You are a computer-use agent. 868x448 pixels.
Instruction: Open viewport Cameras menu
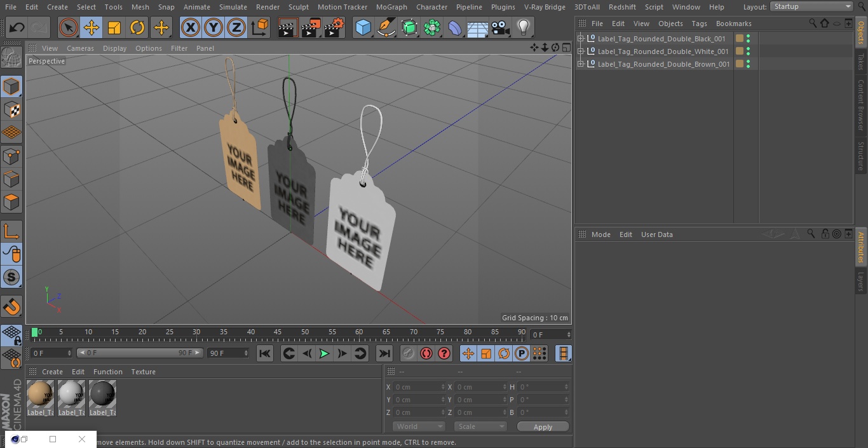(x=80, y=48)
